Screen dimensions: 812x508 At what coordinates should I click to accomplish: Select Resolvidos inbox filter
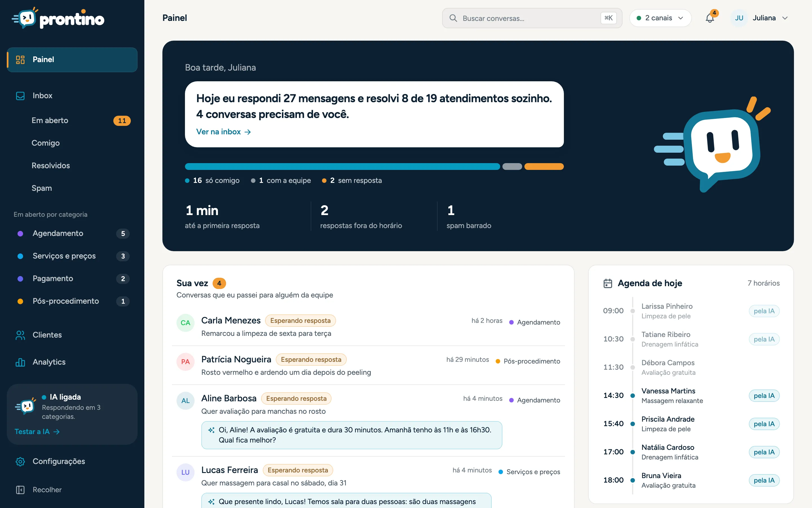click(72, 166)
